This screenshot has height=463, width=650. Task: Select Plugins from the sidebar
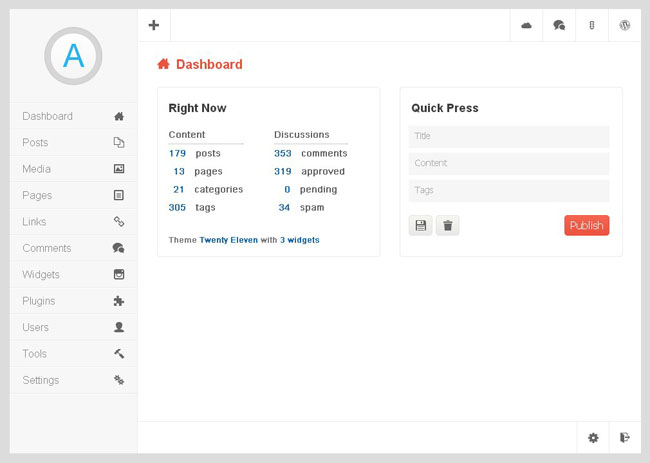pos(73,301)
